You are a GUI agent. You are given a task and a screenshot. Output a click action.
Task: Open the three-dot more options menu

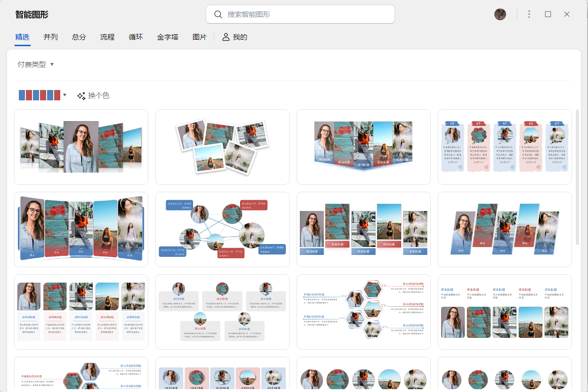[x=529, y=14]
